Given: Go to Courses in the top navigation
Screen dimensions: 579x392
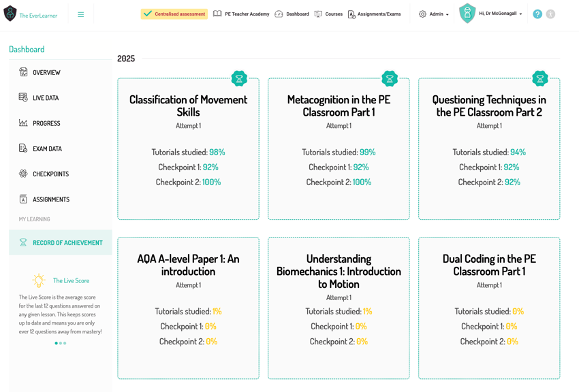Looking at the screenshot, I should (328, 14).
